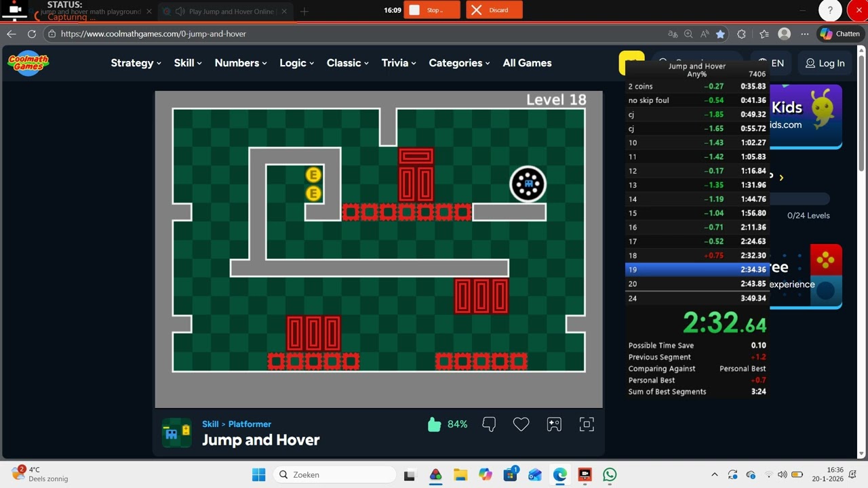The height and width of the screenshot is (488, 868).
Task: Click the 2:32.64 main timer
Action: coord(724,323)
